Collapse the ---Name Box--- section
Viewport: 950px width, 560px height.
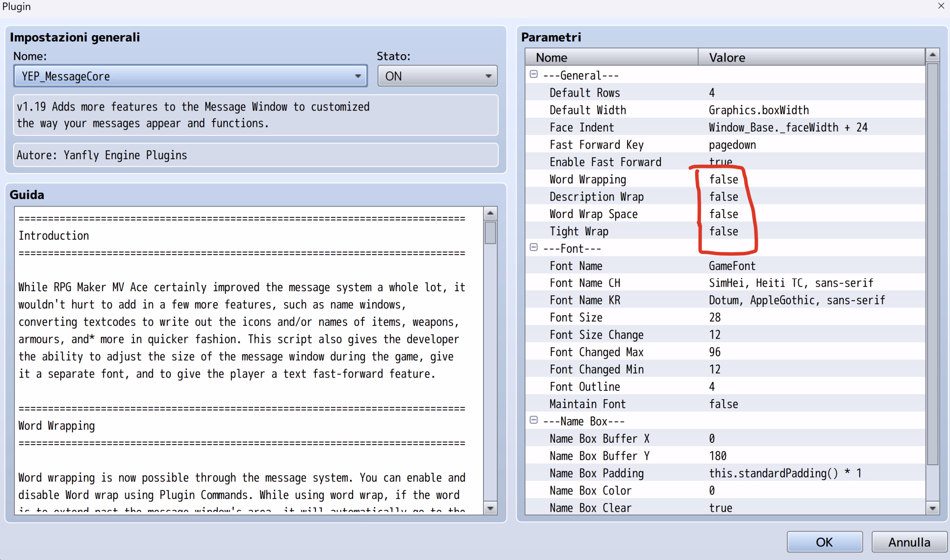tap(533, 420)
